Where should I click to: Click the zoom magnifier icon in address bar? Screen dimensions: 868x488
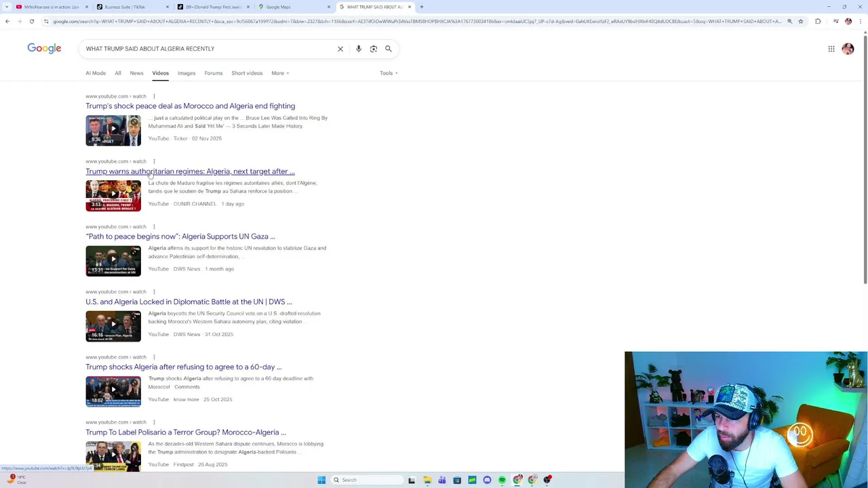(x=789, y=21)
